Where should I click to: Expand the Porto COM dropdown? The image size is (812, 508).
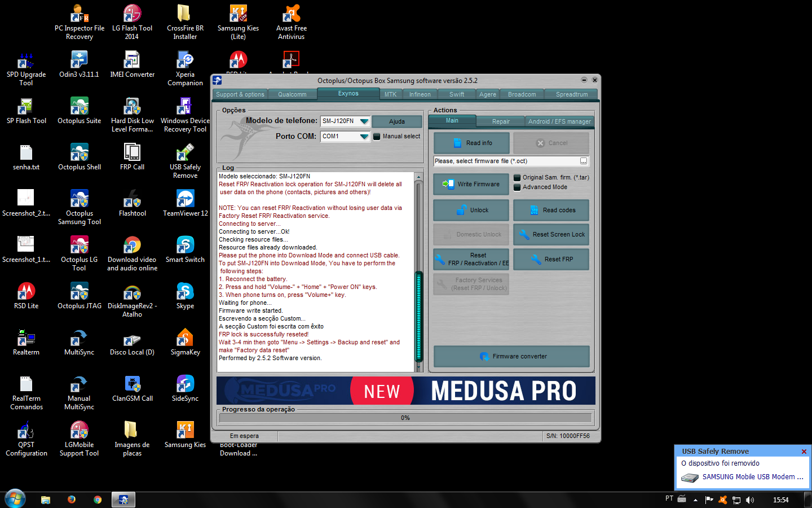364,137
